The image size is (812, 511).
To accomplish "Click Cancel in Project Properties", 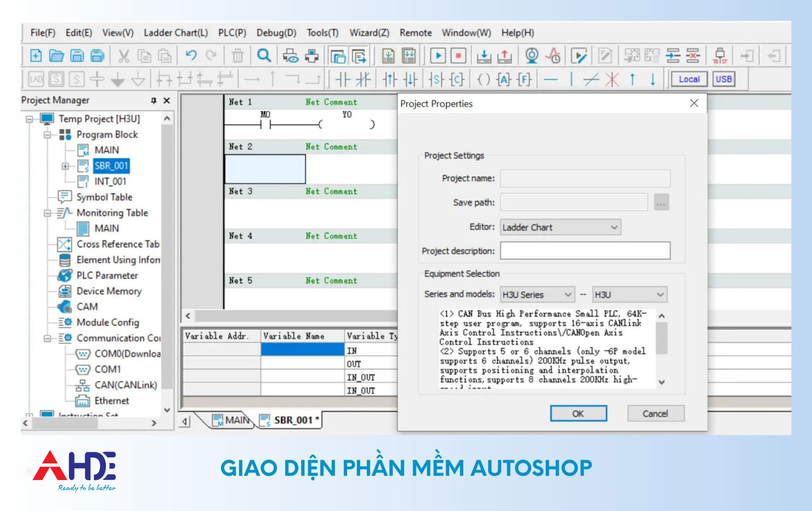I will click(x=655, y=413).
